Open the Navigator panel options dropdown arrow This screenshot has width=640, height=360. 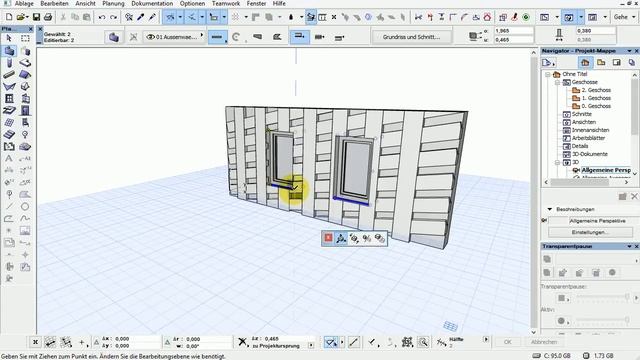coord(629,51)
